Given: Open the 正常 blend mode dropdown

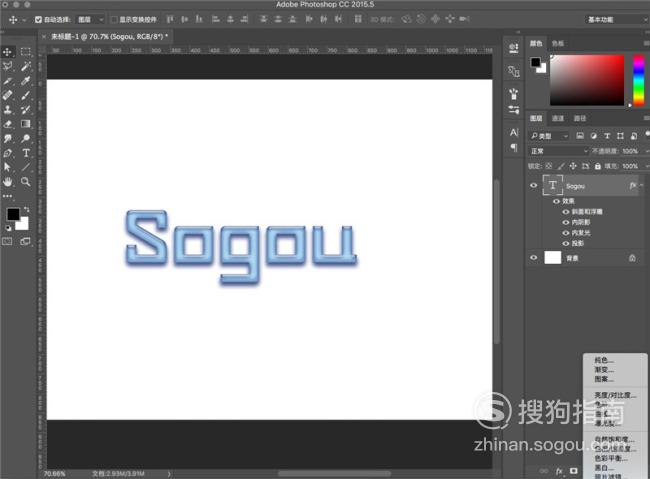Looking at the screenshot, I should coord(559,151).
